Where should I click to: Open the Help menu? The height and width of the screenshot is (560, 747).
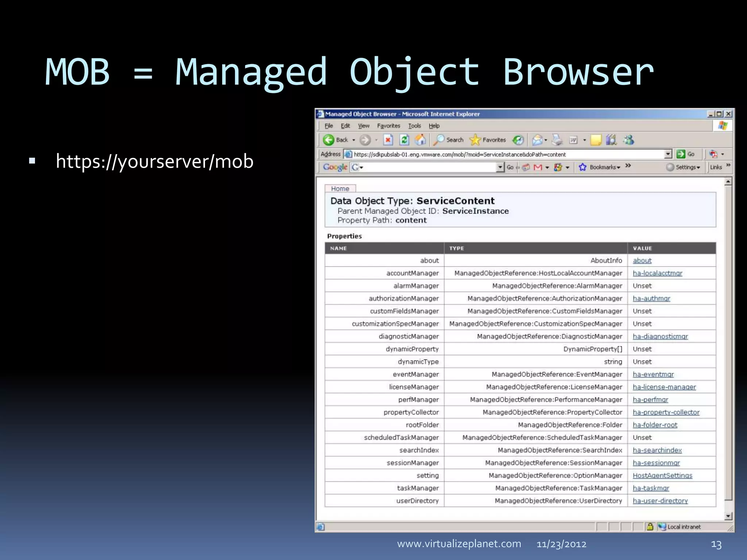pos(434,126)
